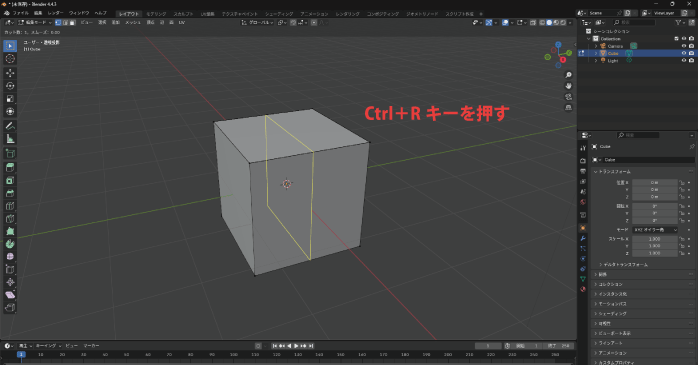Image resolution: width=698 pixels, height=365 pixels.
Task: Enable vertex select mode
Action: pos(58,22)
